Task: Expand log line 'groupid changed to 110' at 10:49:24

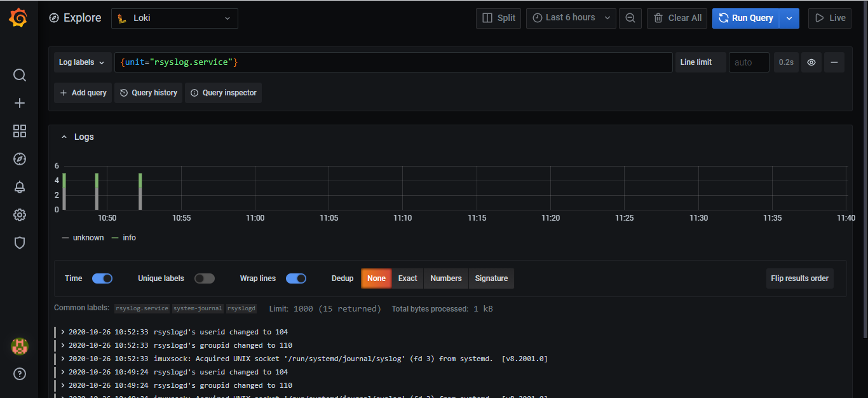Action: click(x=64, y=385)
